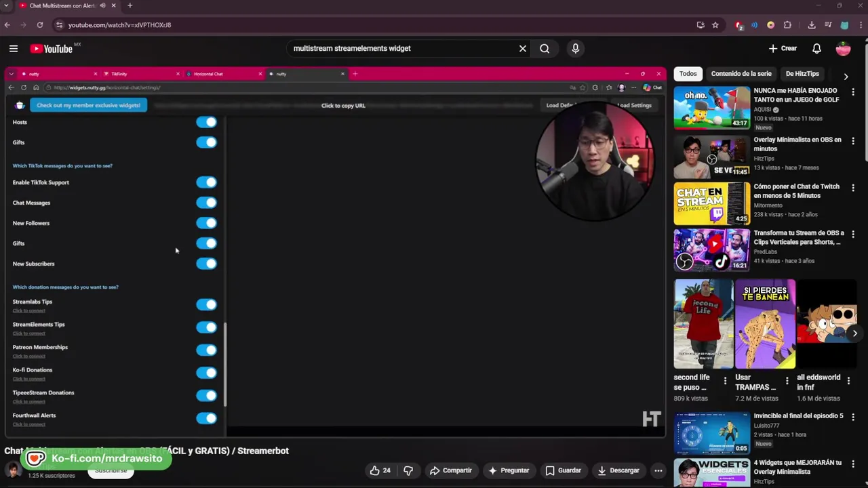
Task: Toggle the TipeeeStream Donations switch
Action: click(x=206, y=395)
